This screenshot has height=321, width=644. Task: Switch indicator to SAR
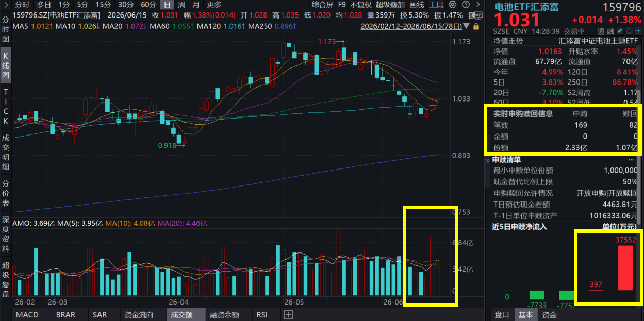tap(100, 314)
